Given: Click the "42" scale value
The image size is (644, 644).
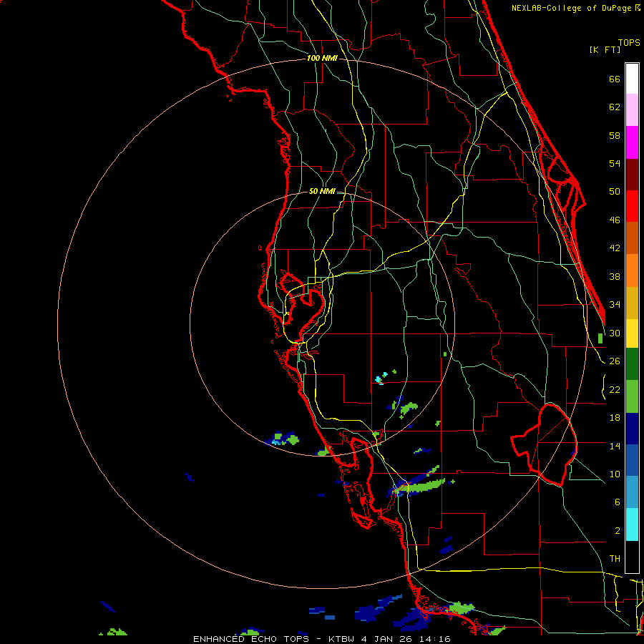Looking at the screenshot, I should coord(615,248).
